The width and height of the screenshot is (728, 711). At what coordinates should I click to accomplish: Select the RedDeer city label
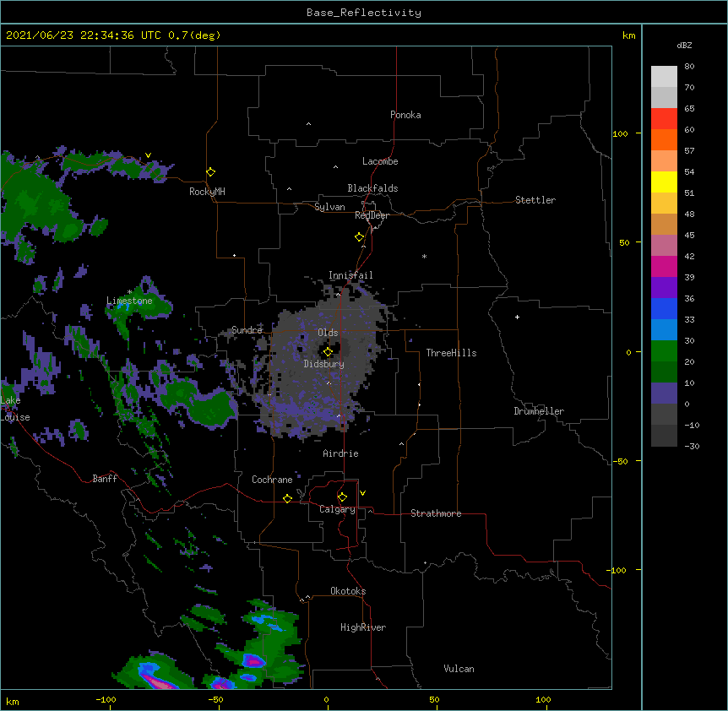pyautogui.click(x=372, y=215)
